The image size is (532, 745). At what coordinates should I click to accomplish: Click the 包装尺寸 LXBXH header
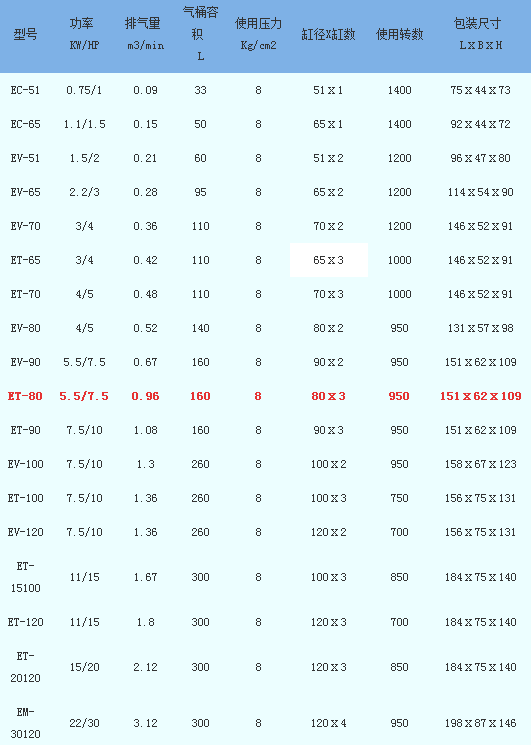tap(480, 34)
